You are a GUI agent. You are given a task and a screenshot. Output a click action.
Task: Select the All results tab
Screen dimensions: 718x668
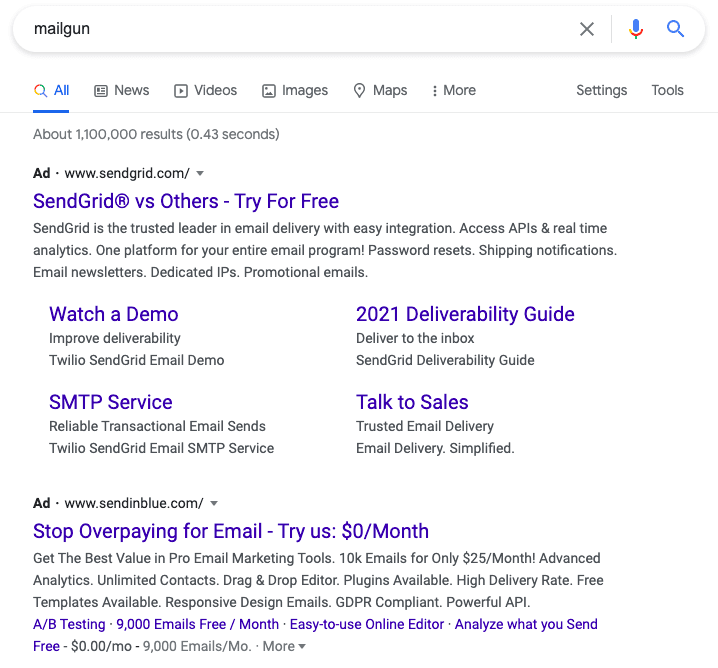tap(51, 91)
